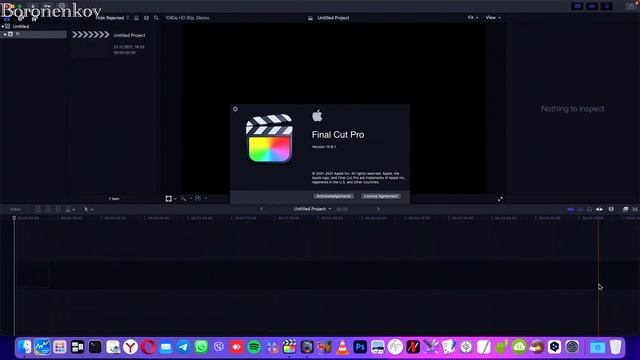Open the Untitled Project timeline dropdown
Screen dimensions: 640x360
point(312,209)
